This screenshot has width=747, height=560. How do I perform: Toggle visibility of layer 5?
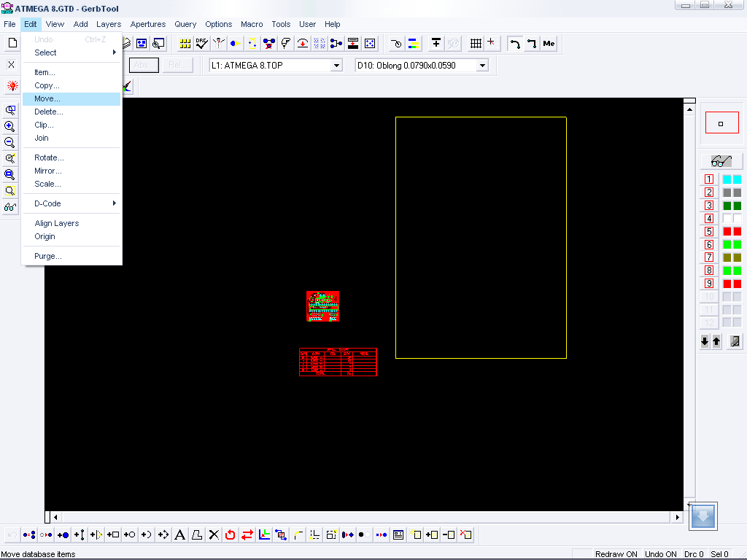pyautogui.click(x=709, y=231)
